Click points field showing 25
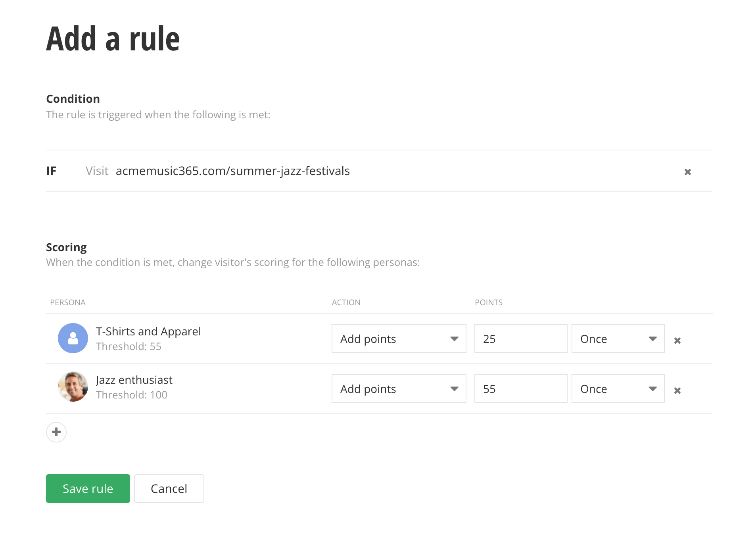The height and width of the screenshot is (535, 756). coord(520,339)
